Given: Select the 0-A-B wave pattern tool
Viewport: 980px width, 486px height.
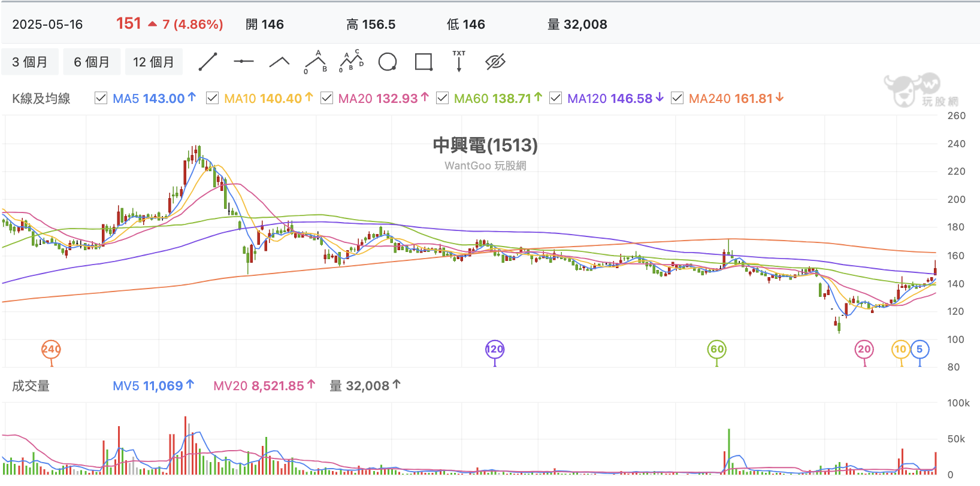Looking at the screenshot, I should tap(315, 62).
